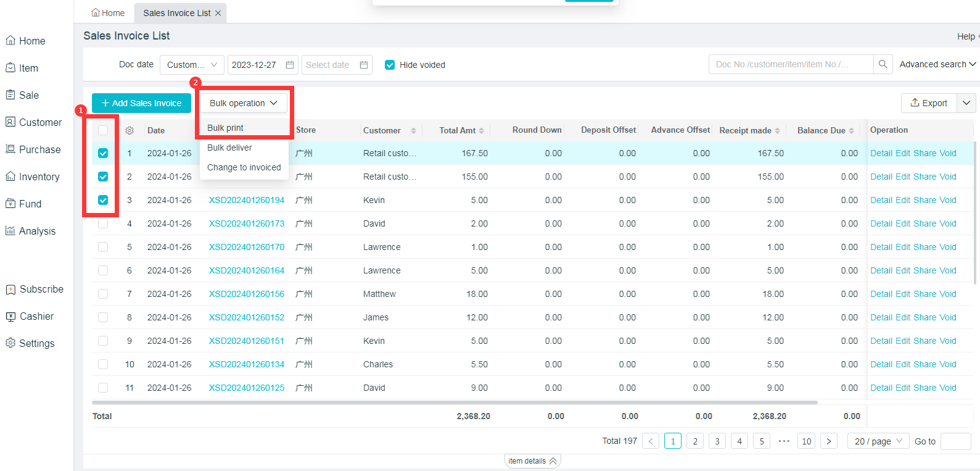
Task: Go to Analysis in sidebar
Action: click(37, 231)
